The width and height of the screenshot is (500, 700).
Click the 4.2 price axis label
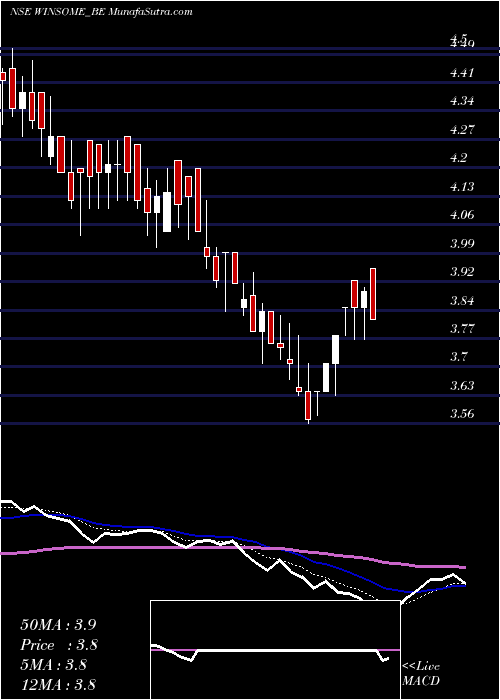click(x=459, y=158)
